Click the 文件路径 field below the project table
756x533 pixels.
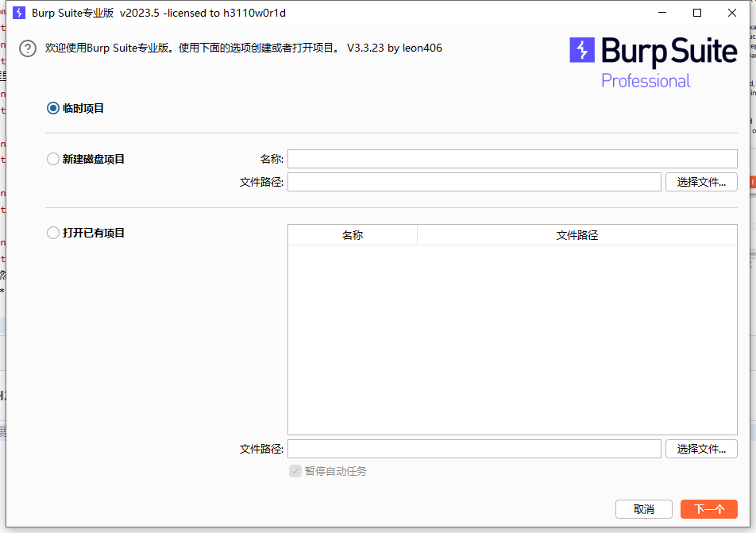(x=474, y=449)
